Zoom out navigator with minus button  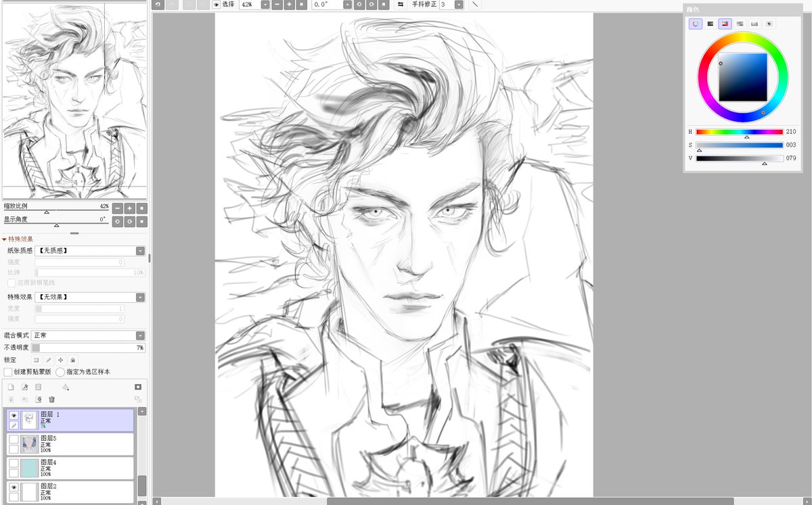(x=117, y=209)
